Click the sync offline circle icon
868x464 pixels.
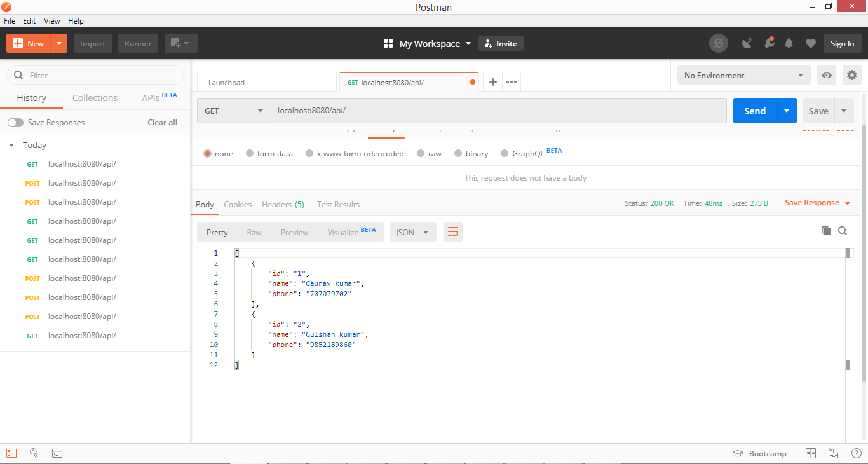[719, 43]
